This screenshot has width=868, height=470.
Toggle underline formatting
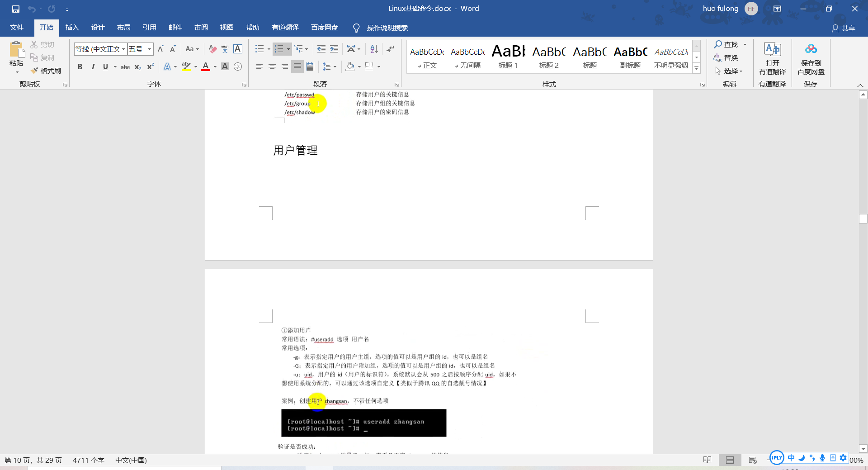pos(105,66)
